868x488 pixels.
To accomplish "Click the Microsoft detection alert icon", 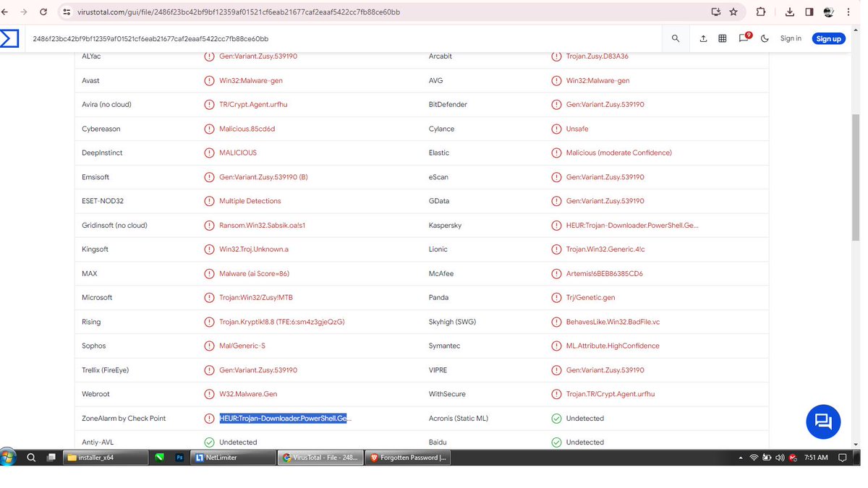I will [x=209, y=298].
